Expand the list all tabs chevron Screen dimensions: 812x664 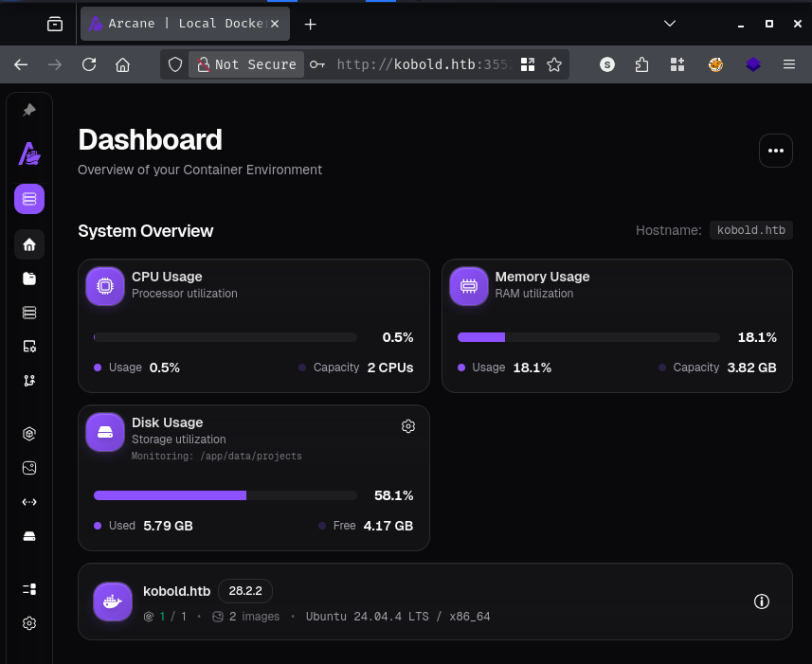click(x=670, y=24)
